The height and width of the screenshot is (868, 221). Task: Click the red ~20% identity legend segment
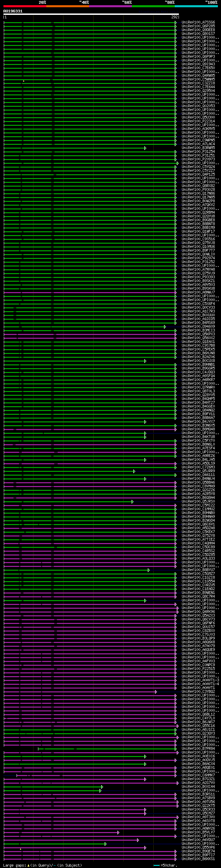25,6
